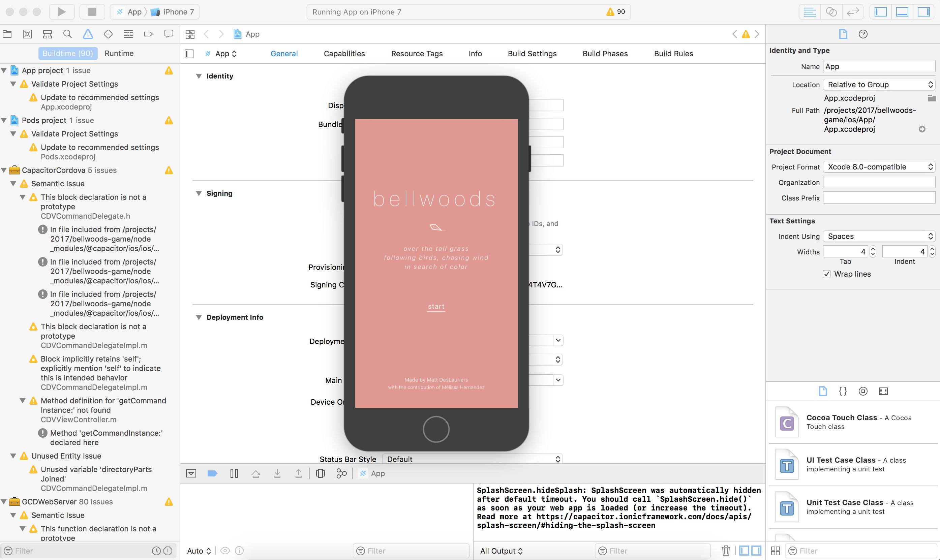Collapse the Identity section

199,76
